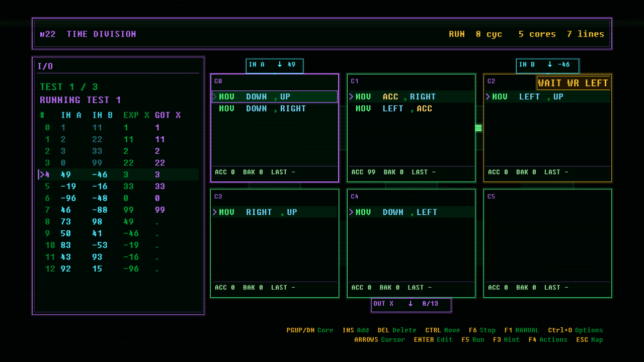Select I/O table row 0
The height and width of the screenshot is (362, 644).
[119, 128]
